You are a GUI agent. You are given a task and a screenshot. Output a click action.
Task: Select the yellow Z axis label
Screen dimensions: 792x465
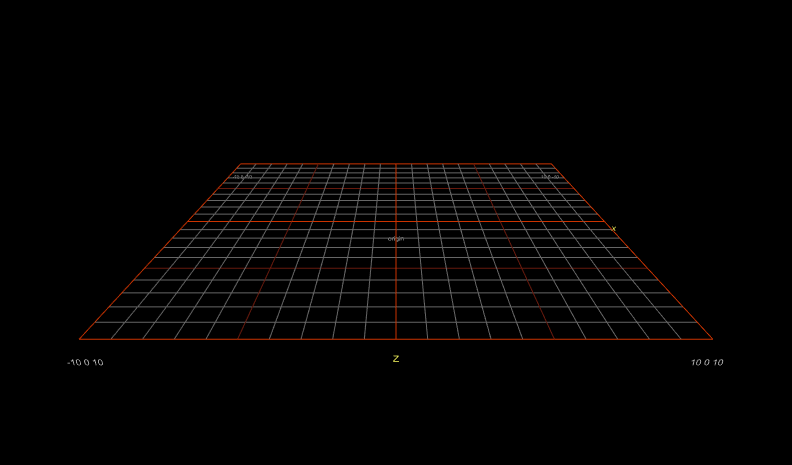point(396,359)
